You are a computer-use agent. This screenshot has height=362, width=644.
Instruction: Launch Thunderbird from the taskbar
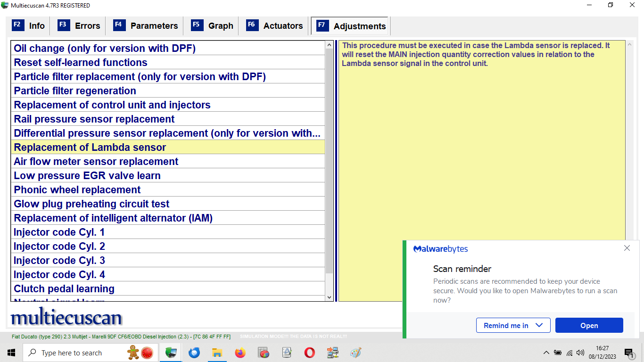click(194, 353)
